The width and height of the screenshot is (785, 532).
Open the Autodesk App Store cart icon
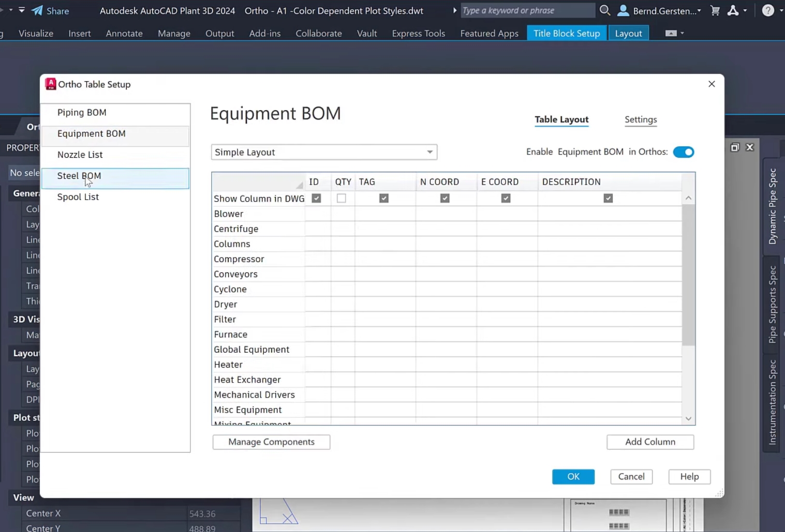[715, 10]
